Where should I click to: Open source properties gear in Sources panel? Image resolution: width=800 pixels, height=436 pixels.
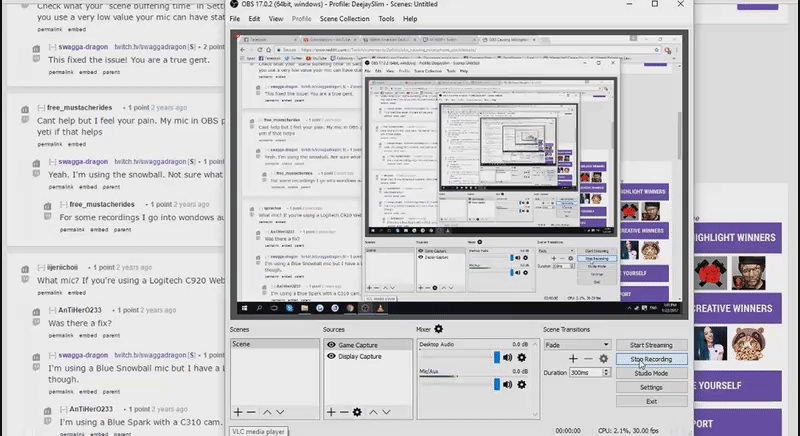[357, 412]
